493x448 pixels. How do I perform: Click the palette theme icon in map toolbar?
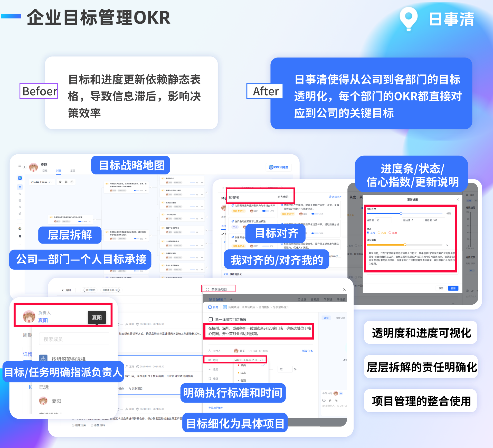[60, 182]
